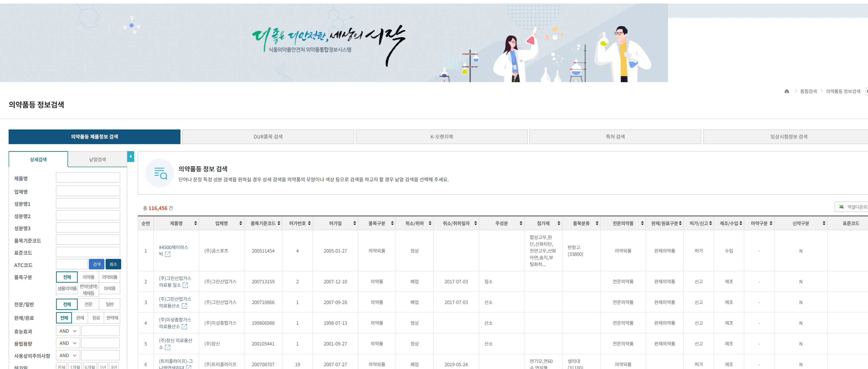Viewport: 868px width, 369px height.
Task: Click the home icon in breadcrumb
Action: tap(786, 91)
